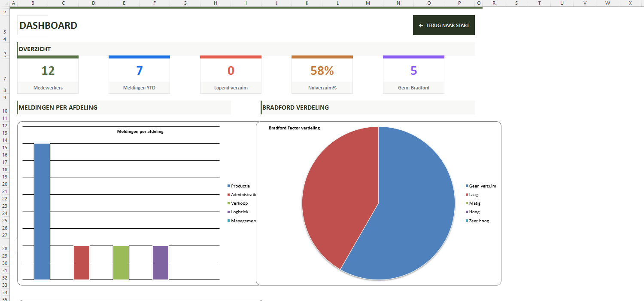644x301 pixels.
Task: Select column R header
Action: (x=494, y=3)
